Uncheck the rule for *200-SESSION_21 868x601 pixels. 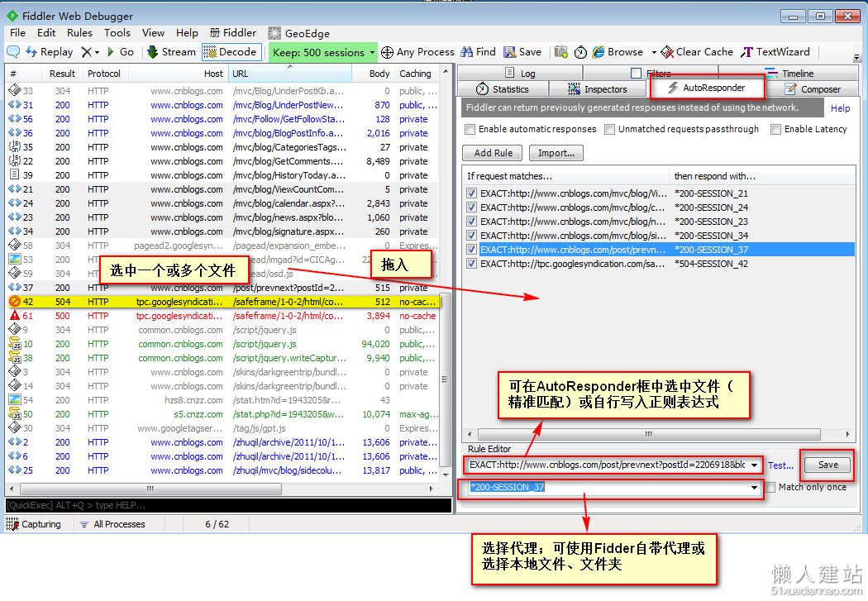point(472,193)
